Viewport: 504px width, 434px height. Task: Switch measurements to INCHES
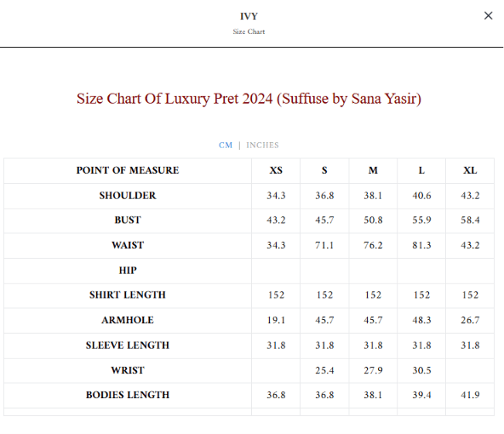pyautogui.click(x=262, y=146)
